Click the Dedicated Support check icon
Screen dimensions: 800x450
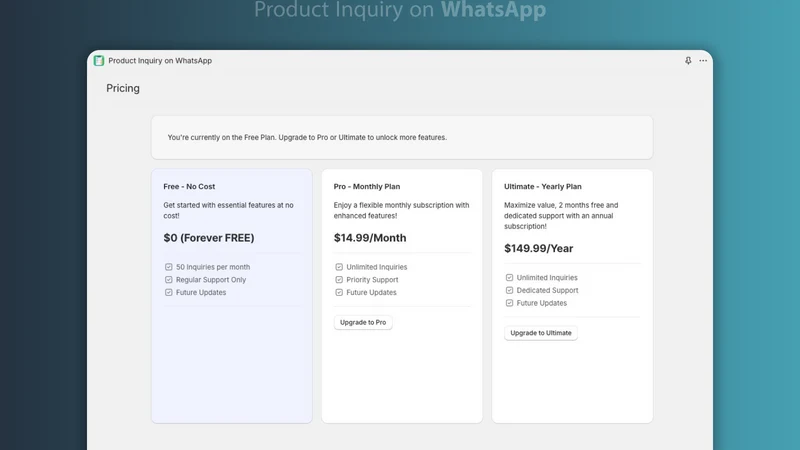click(x=509, y=290)
